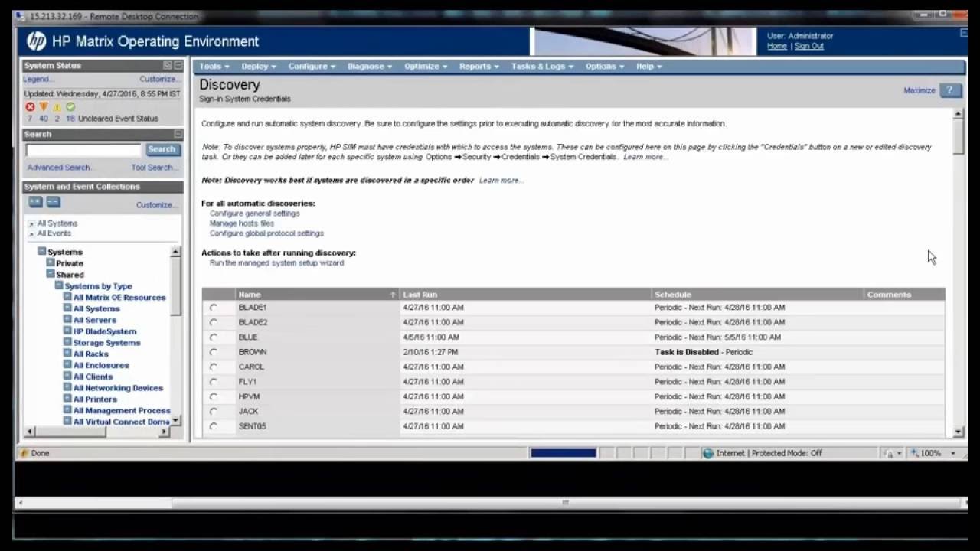Open the zoom level dropdown arrow
This screenshot has width=980, height=551.
click(x=953, y=453)
